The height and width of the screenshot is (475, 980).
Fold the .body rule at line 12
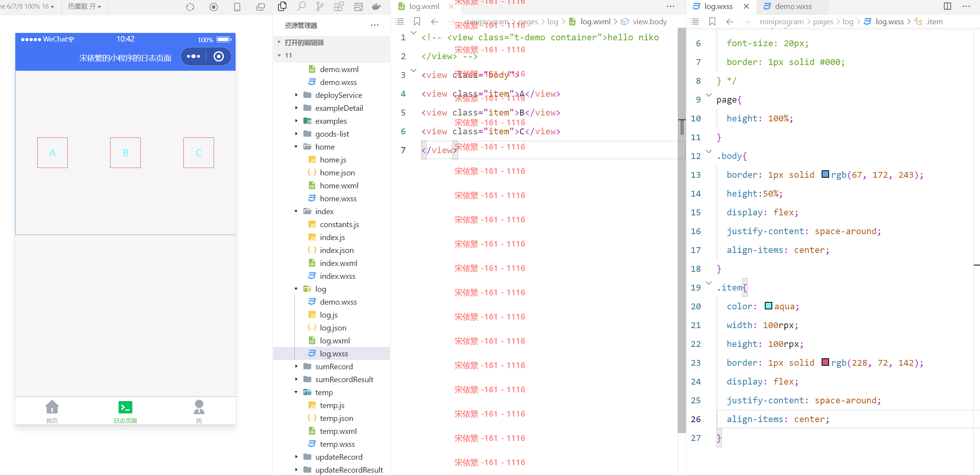(x=709, y=151)
